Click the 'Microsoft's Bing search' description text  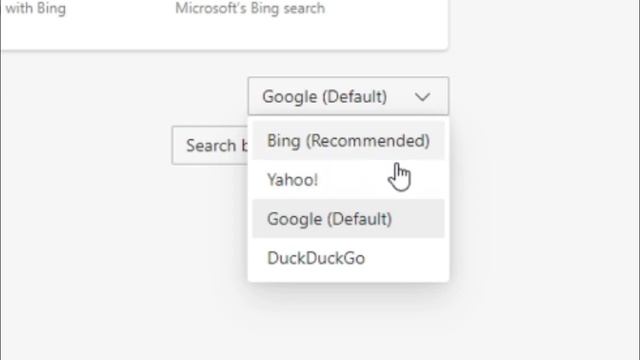[x=250, y=8]
